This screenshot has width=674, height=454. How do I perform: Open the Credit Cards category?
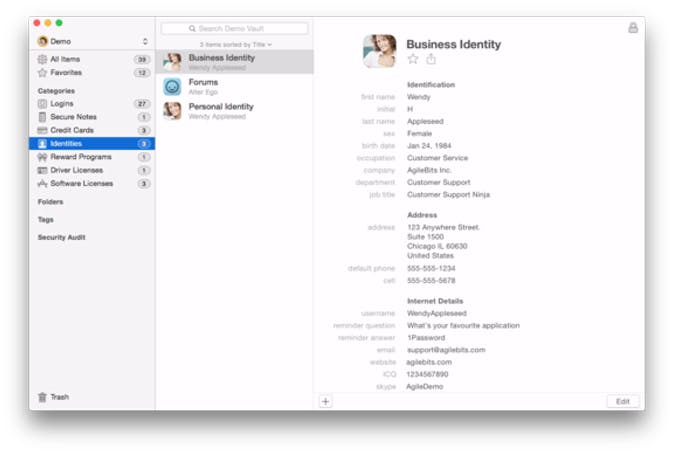pyautogui.click(x=92, y=130)
